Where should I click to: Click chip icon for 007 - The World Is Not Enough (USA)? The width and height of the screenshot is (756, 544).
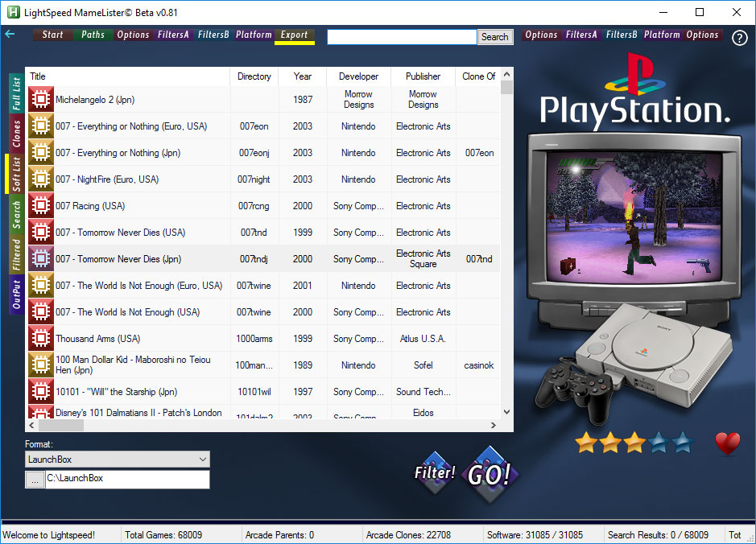(x=41, y=311)
